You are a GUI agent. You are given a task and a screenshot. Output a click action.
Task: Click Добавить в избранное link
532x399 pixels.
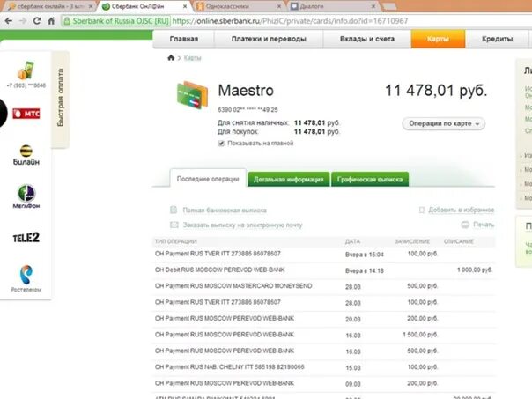pos(461,210)
